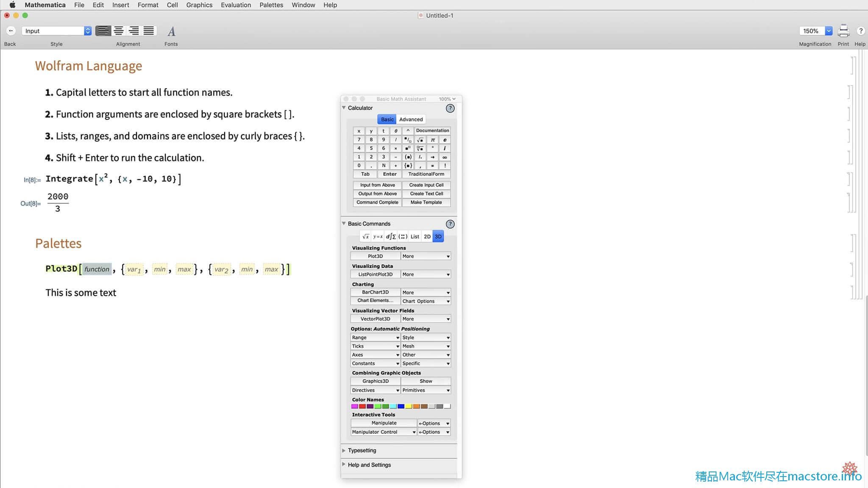Open Basic Commands section help icon
The image size is (868, 488).
450,224
